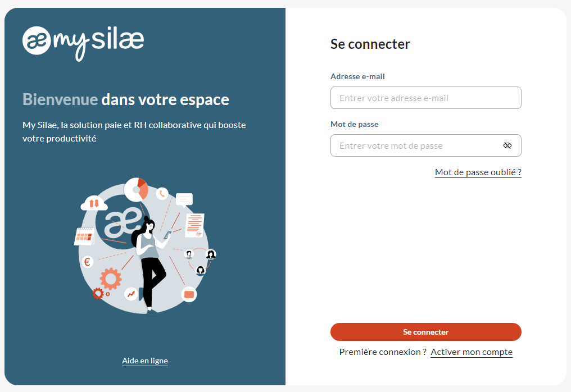
Task: Click the large orange gear icon
Action: pyautogui.click(x=111, y=279)
